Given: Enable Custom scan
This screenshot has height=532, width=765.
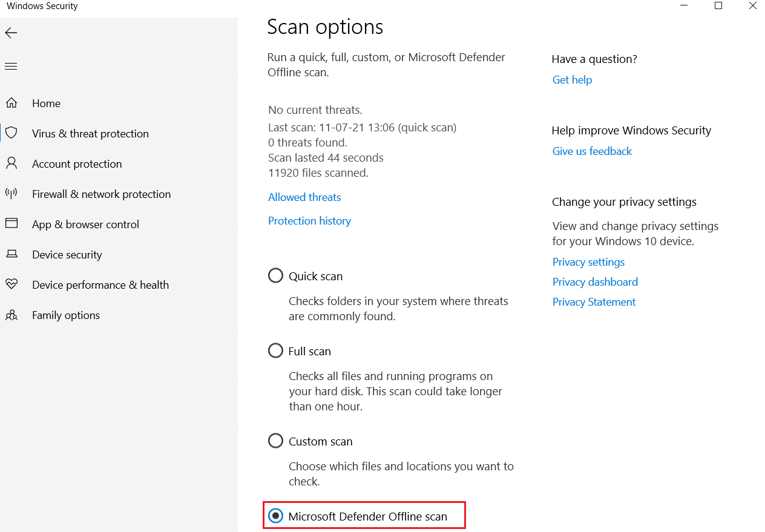Looking at the screenshot, I should [275, 441].
